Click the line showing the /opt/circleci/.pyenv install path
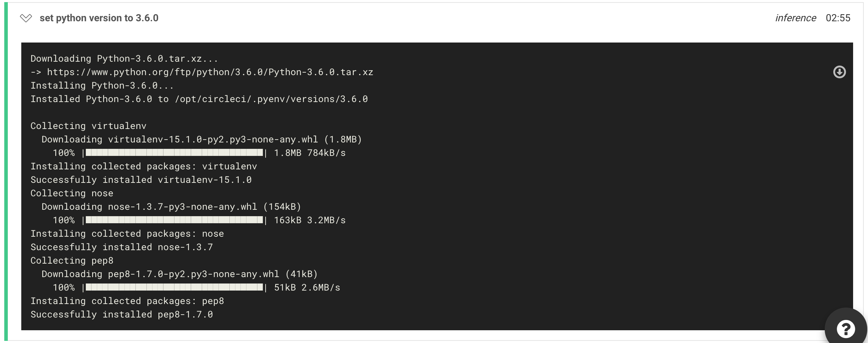Viewport: 868px width, 343px height. 199,99
